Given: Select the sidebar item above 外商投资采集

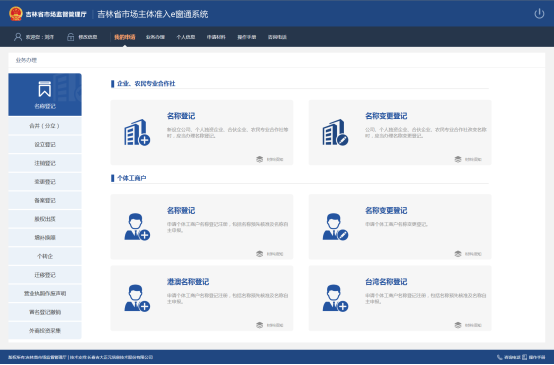Looking at the screenshot, I should [45, 312].
